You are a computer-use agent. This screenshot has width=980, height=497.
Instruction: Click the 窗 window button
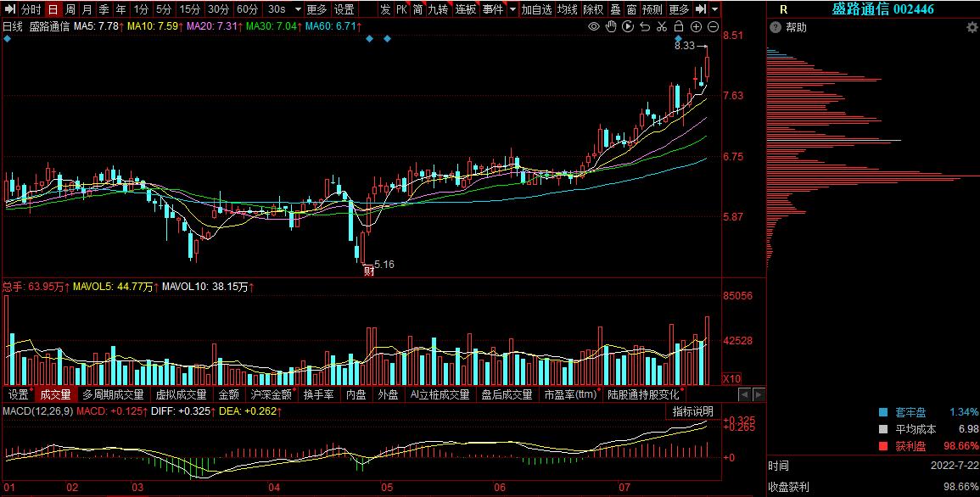(x=632, y=9)
